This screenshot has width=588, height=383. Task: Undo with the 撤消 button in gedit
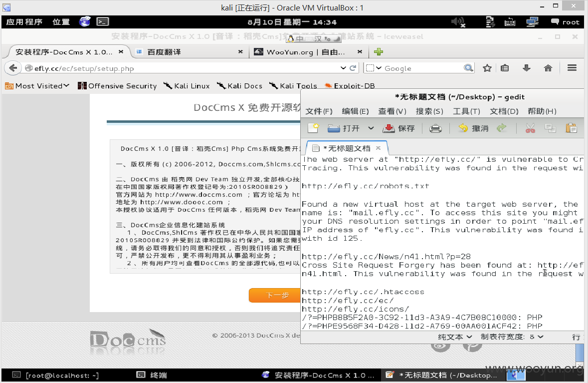[473, 128]
